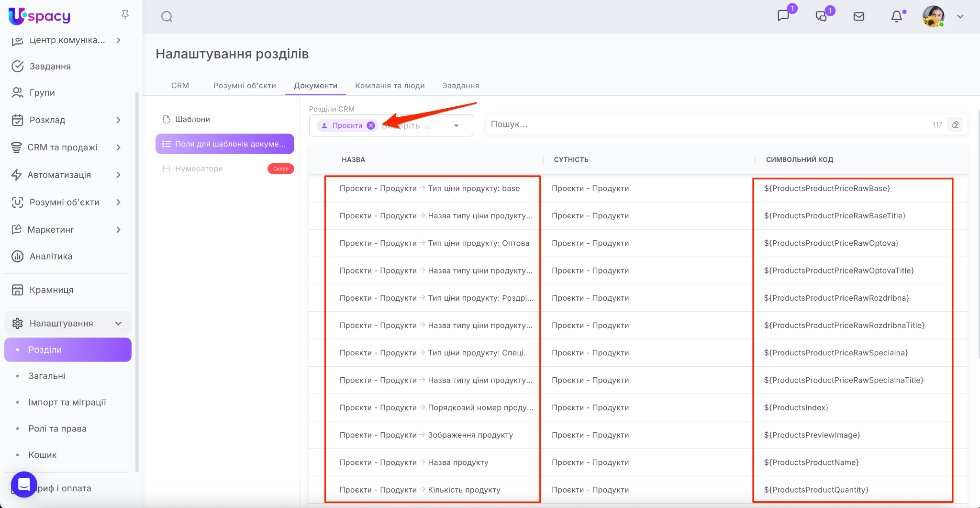
Task: Switch to the Розумні об'єкти tab
Action: pos(245,85)
